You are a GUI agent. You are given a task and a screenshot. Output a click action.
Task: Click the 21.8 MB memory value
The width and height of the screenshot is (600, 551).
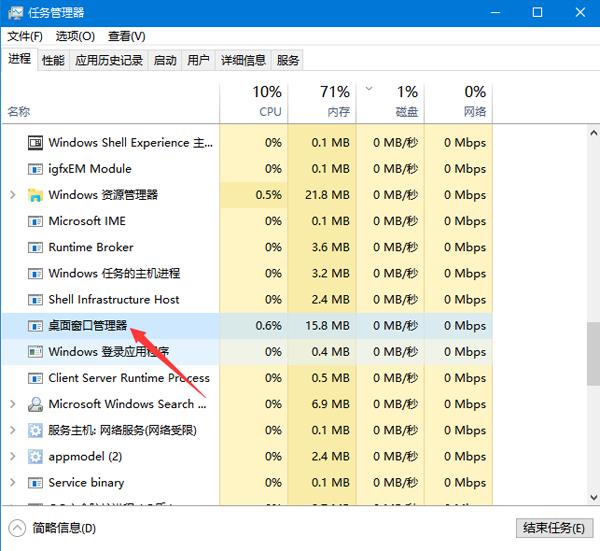[x=327, y=195]
